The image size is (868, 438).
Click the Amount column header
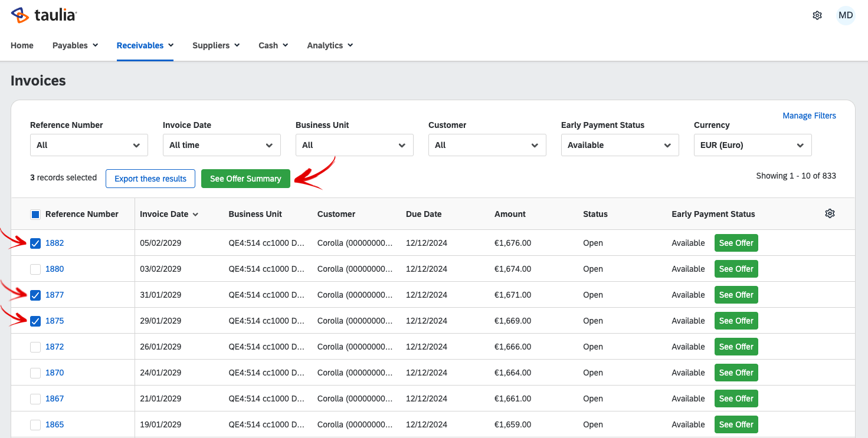pos(510,214)
